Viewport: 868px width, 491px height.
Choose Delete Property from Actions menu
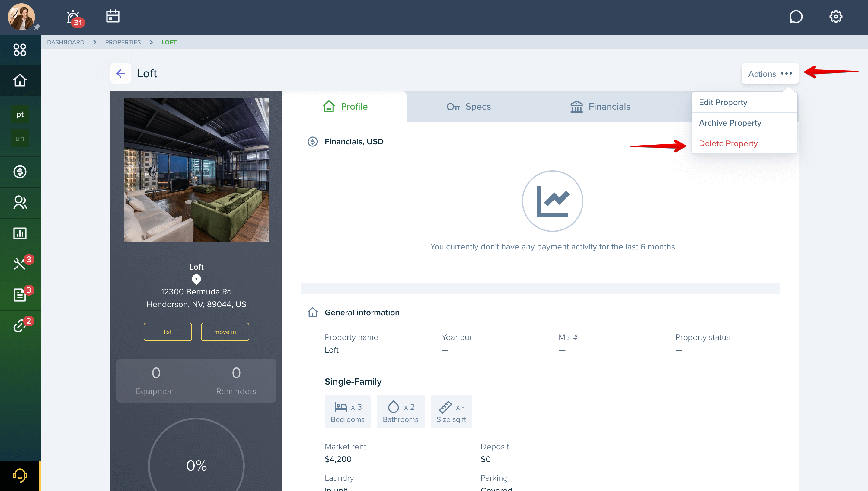[744, 143]
